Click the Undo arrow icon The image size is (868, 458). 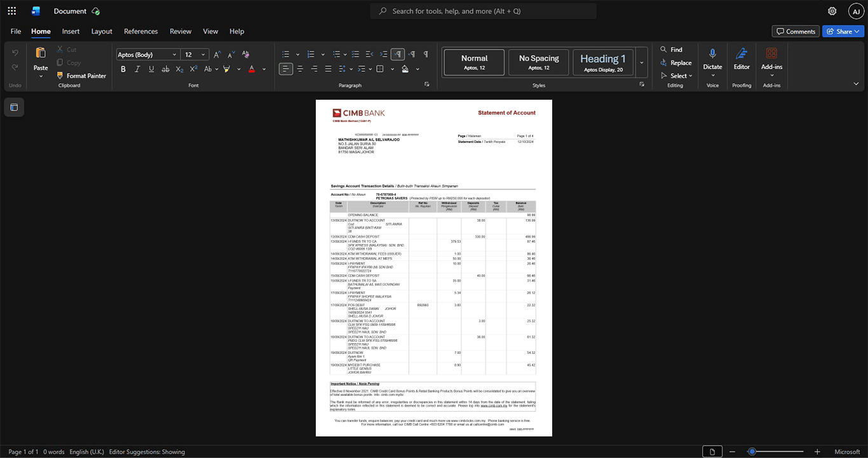click(15, 53)
